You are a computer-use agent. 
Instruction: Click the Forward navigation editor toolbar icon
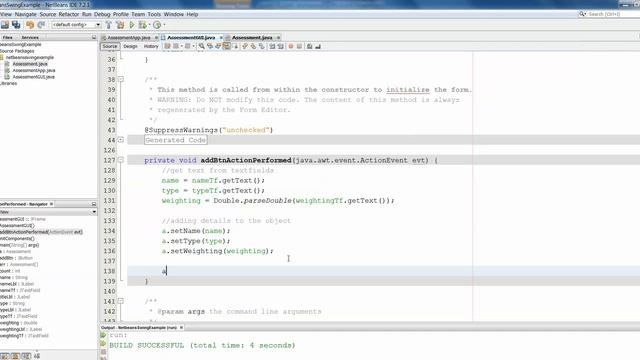coord(188,46)
